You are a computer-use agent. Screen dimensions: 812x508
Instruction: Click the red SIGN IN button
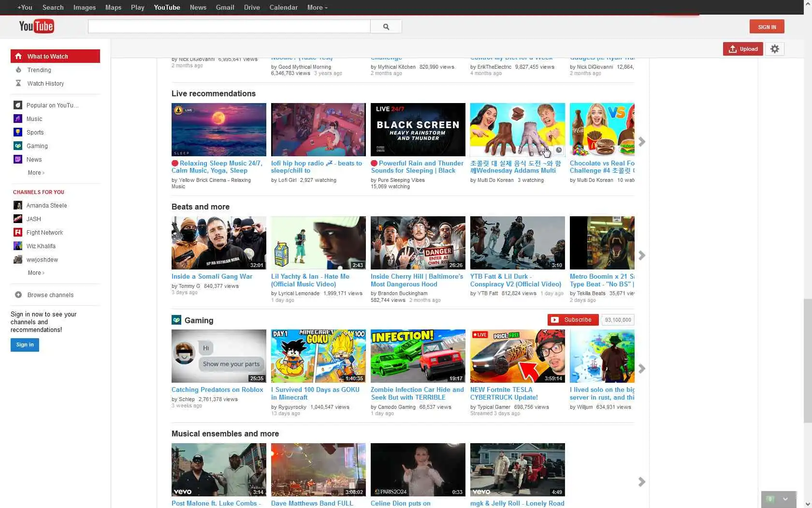click(x=767, y=27)
